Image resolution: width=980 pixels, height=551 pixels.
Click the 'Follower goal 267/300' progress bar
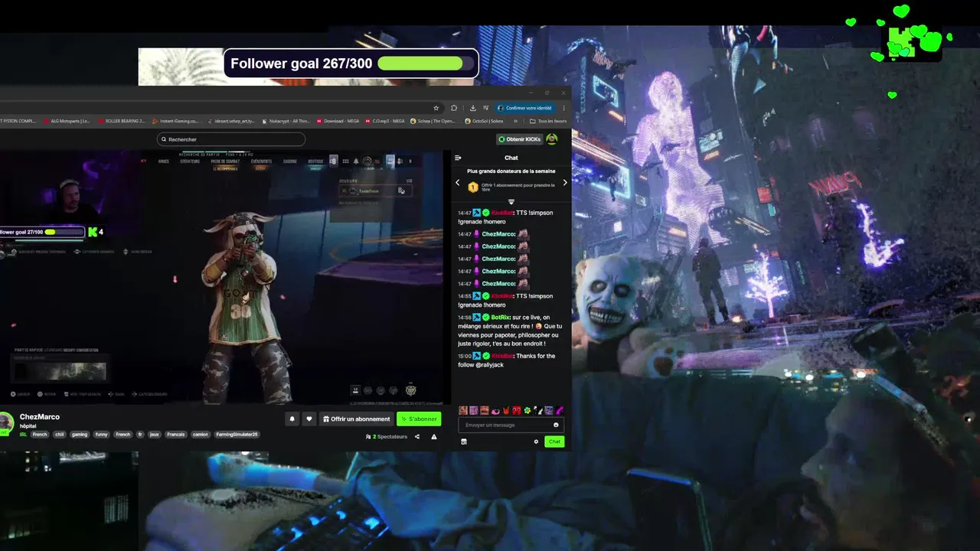pyautogui.click(x=351, y=64)
